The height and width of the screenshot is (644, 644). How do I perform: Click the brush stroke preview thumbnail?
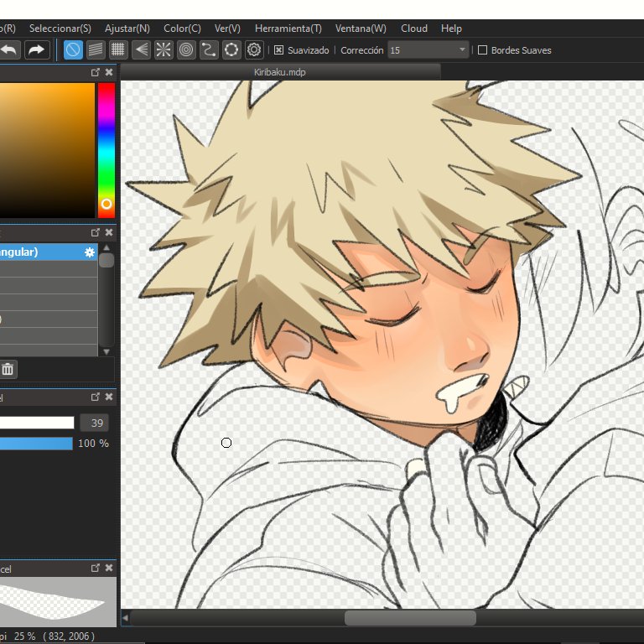pyautogui.click(x=58, y=602)
